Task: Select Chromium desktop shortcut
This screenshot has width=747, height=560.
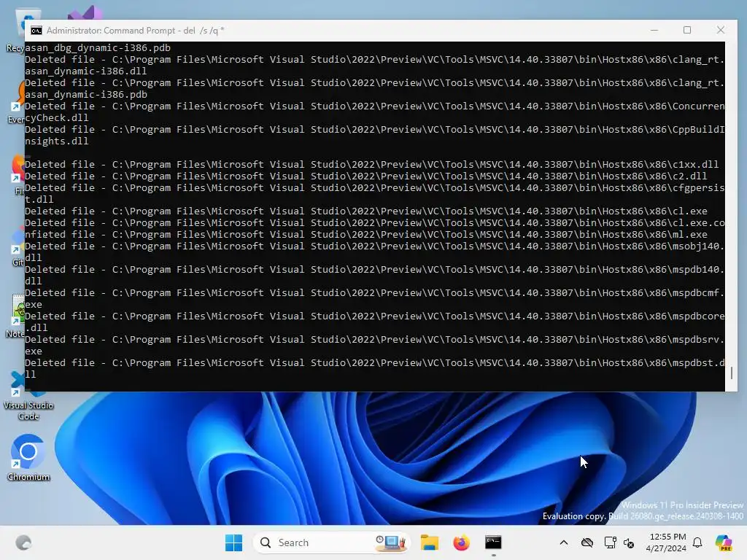Action: (28, 457)
